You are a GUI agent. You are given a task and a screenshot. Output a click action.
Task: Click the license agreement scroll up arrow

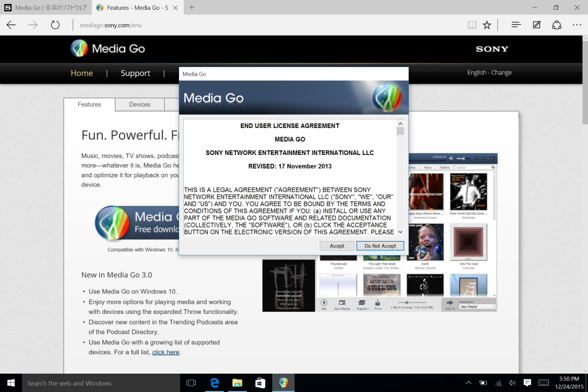(x=400, y=123)
